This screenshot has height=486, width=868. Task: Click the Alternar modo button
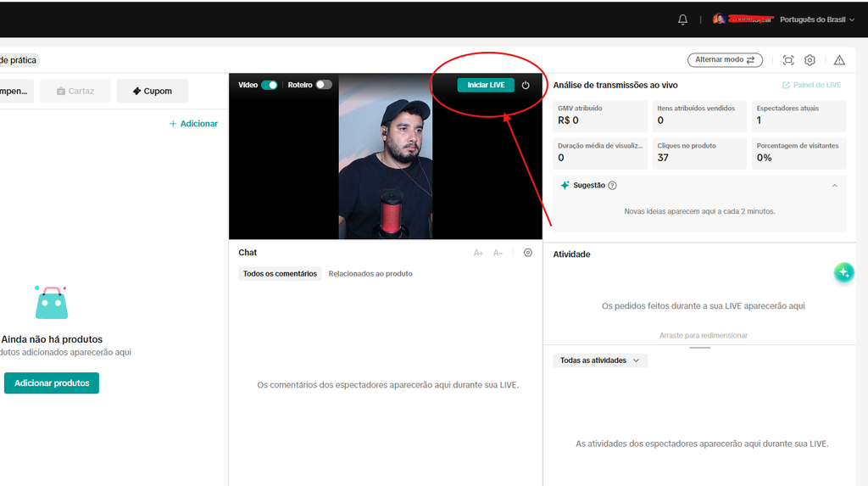[x=725, y=60]
